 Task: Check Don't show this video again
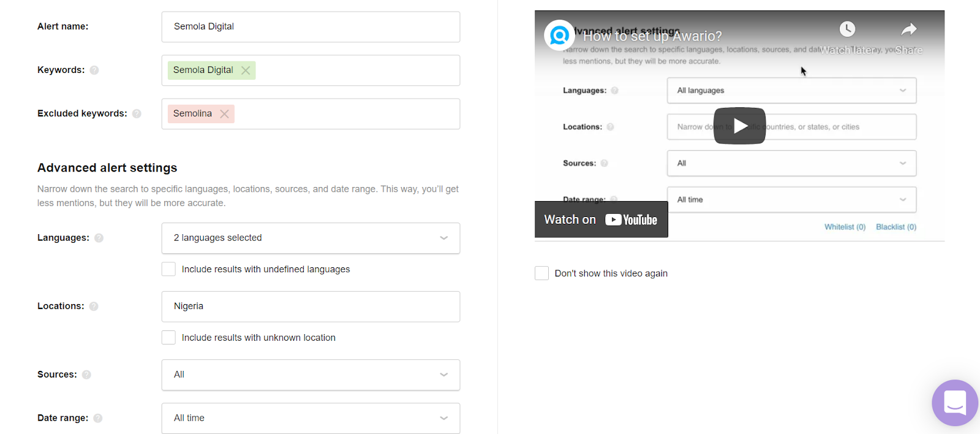point(541,273)
